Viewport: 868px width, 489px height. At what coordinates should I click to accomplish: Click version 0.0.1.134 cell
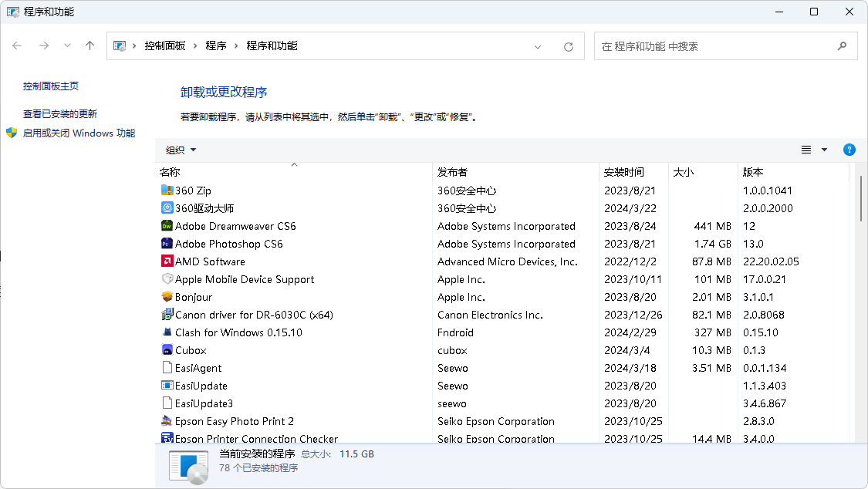(x=765, y=368)
